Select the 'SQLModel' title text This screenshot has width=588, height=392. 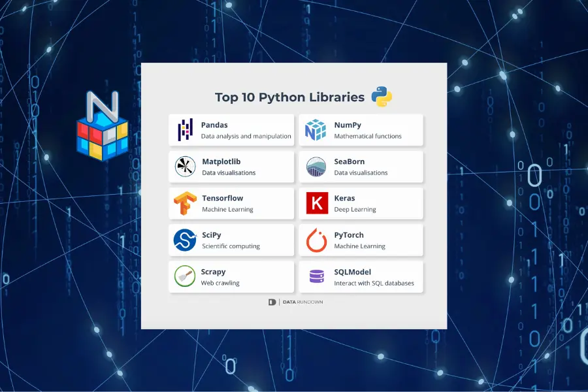coord(353,272)
